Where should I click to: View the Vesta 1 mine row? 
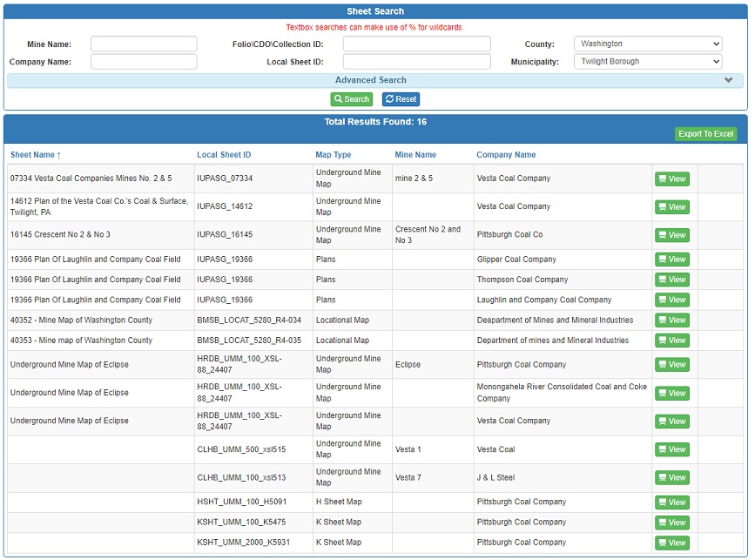point(672,449)
